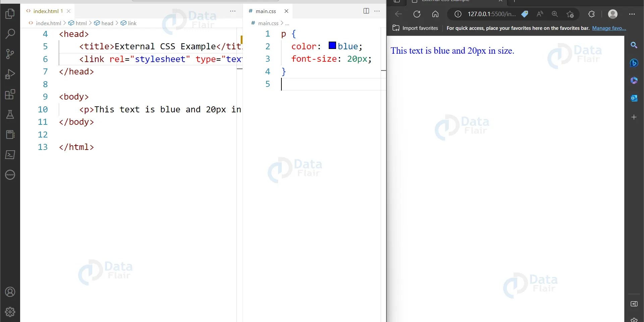Image resolution: width=644 pixels, height=322 pixels.
Task: Click the p selector on line 1
Action: tap(284, 34)
